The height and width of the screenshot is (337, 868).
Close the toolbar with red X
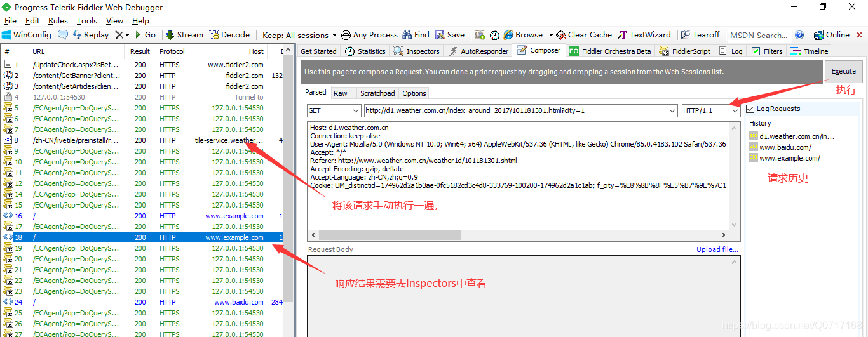coord(860,35)
